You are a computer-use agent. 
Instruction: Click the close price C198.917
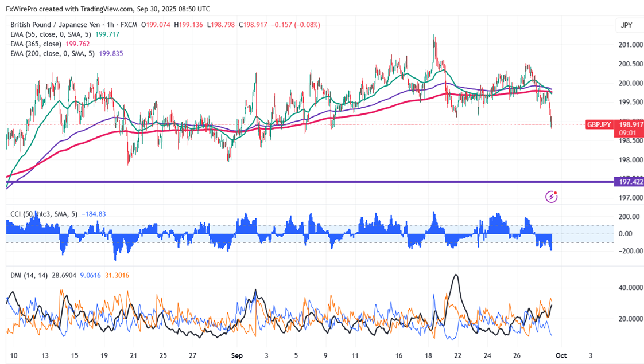pos(253,25)
